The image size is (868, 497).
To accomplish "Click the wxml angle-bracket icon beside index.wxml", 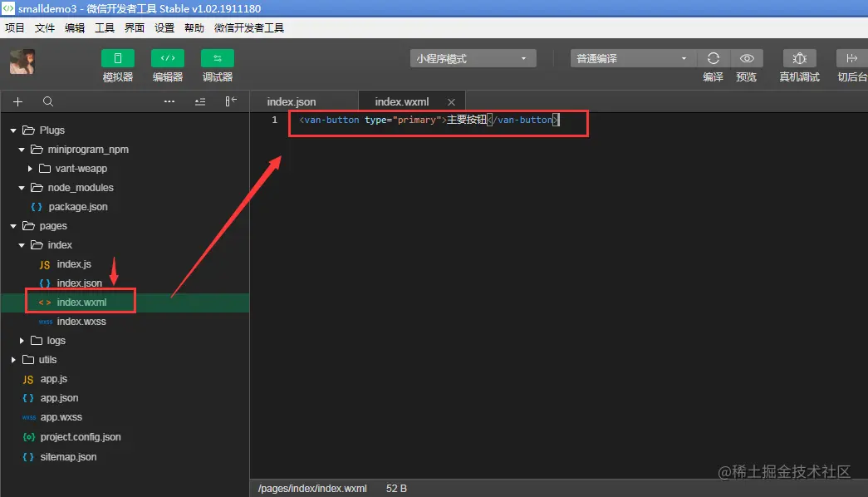I will 45,303.
